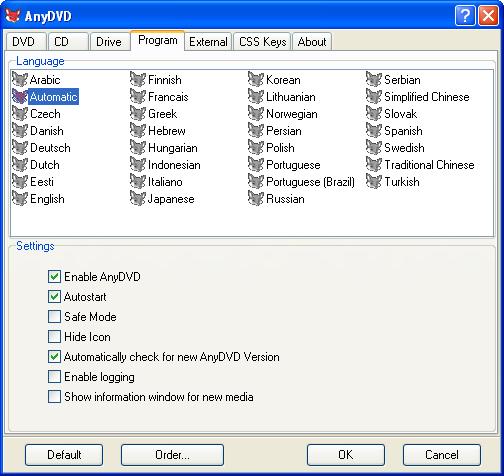
Task: Click the fox icon next to Francais
Action: pos(138,96)
